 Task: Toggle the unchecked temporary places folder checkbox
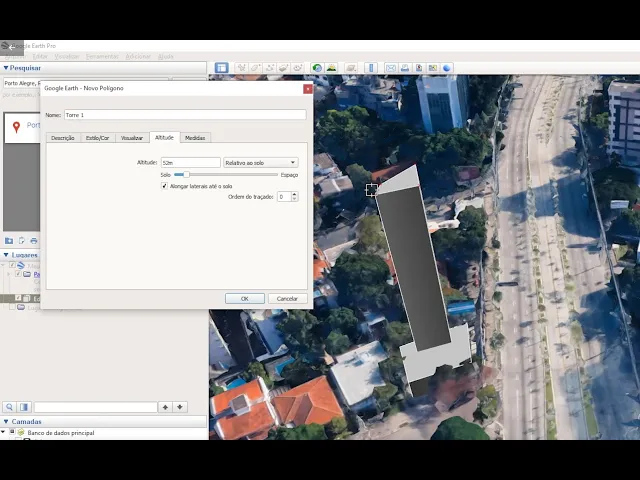tap(12, 307)
